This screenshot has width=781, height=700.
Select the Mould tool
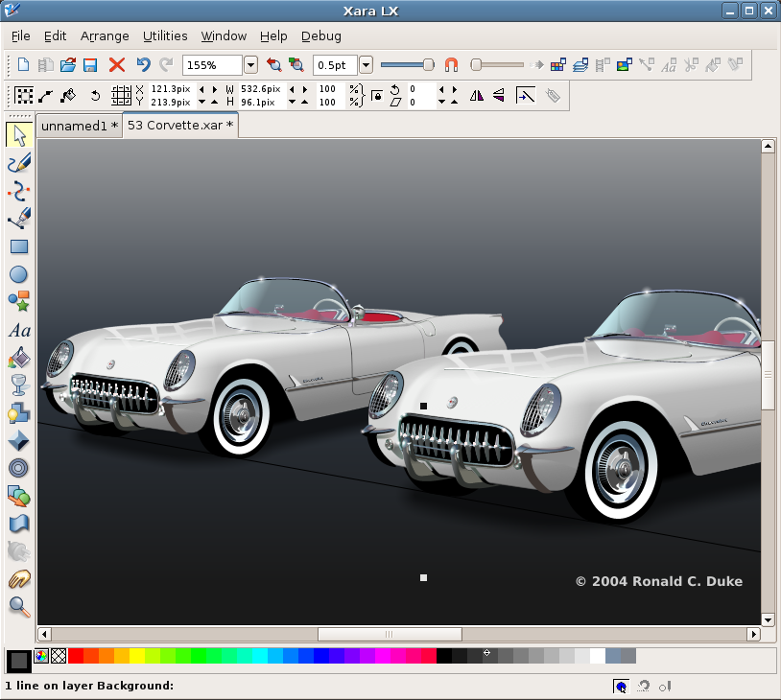point(19,524)
